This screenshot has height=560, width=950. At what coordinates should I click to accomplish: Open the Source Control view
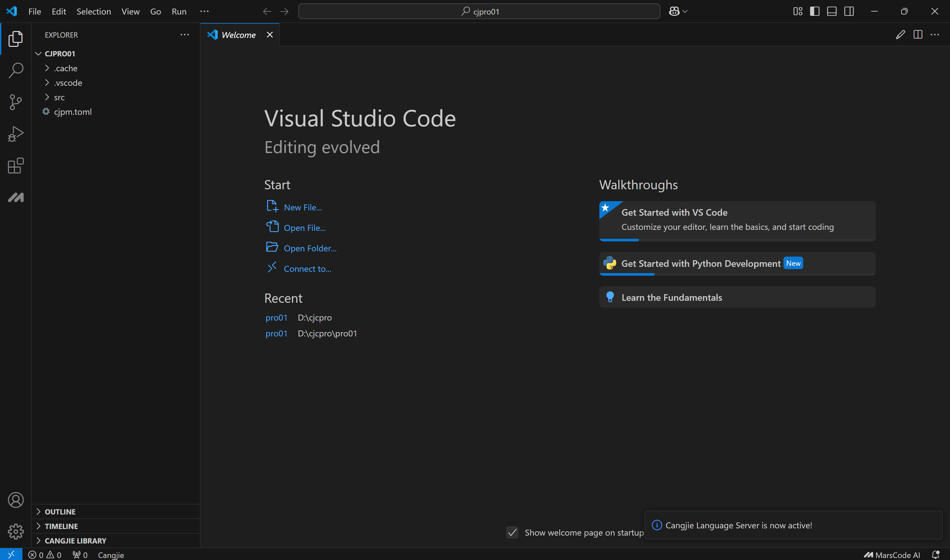point(16,102)
